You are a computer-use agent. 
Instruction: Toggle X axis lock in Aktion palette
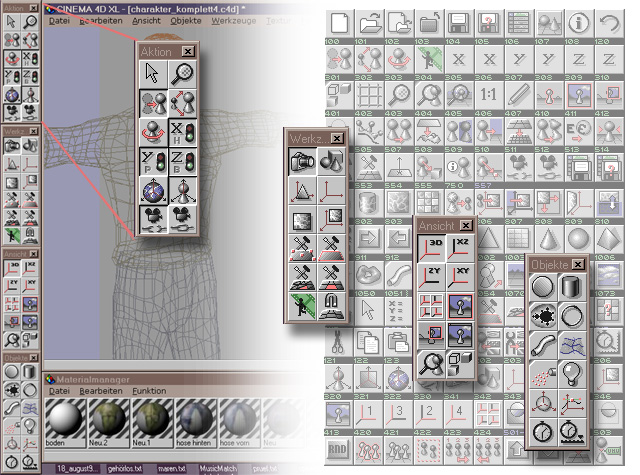coord(182,131)
